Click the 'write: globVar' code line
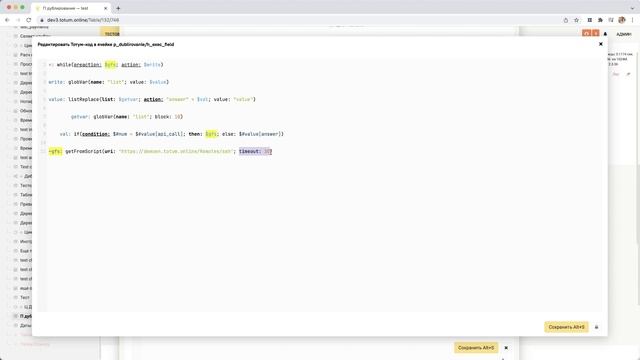 109,82
